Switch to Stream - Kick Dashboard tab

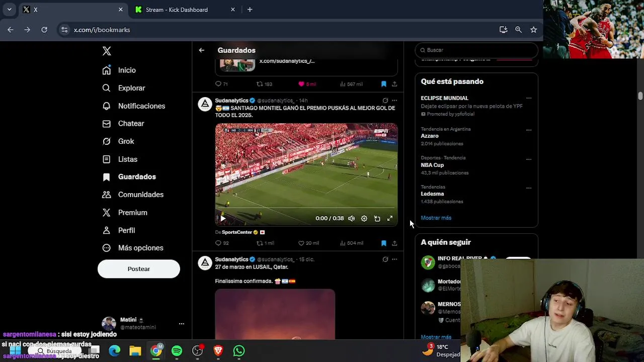click(184, 10)
